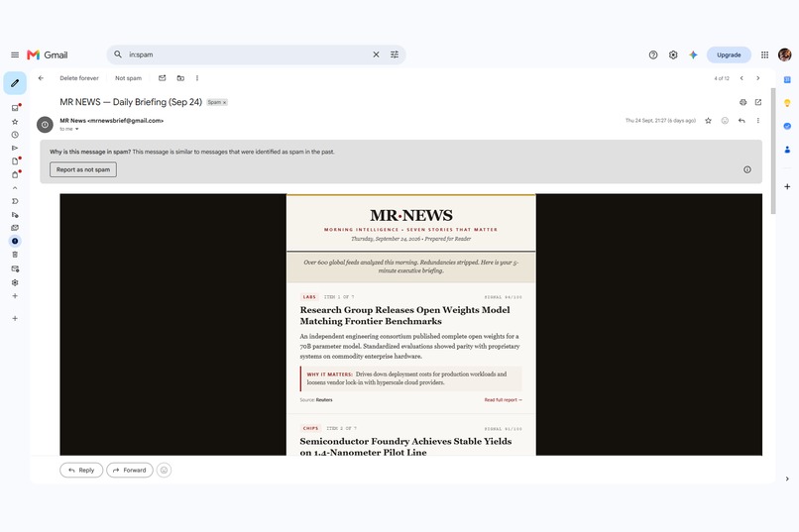Mark message as unread envelope icon
This screenshot has width=799, height=532.
coord(162,78)
